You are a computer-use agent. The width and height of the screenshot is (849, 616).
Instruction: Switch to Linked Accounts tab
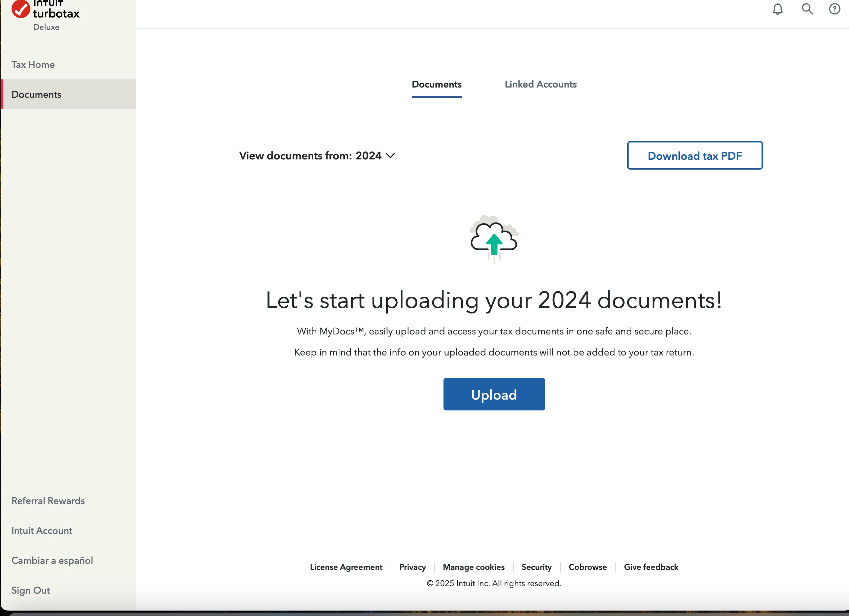(x=540, y=84)
